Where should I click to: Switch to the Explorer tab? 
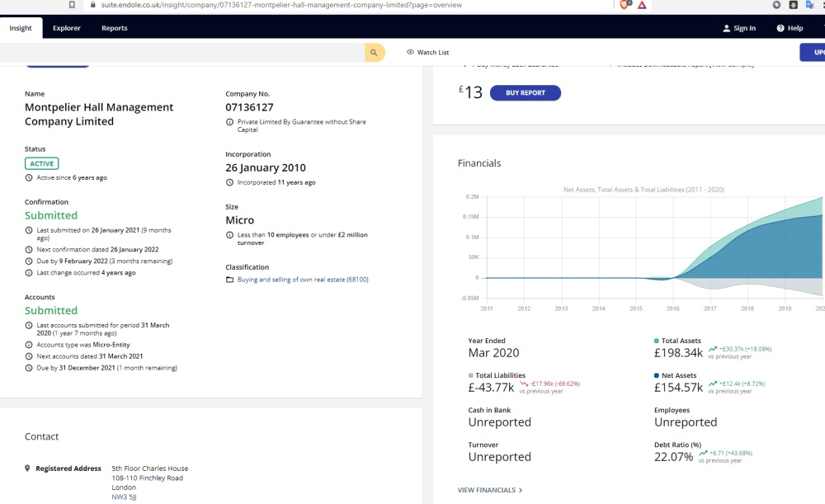click(67, 28)
